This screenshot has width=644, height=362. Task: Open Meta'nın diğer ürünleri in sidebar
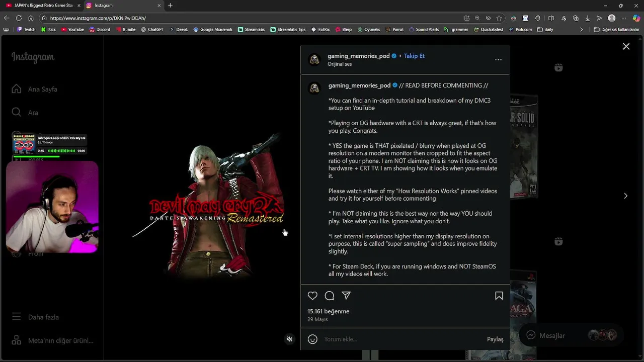click(52, 340)
